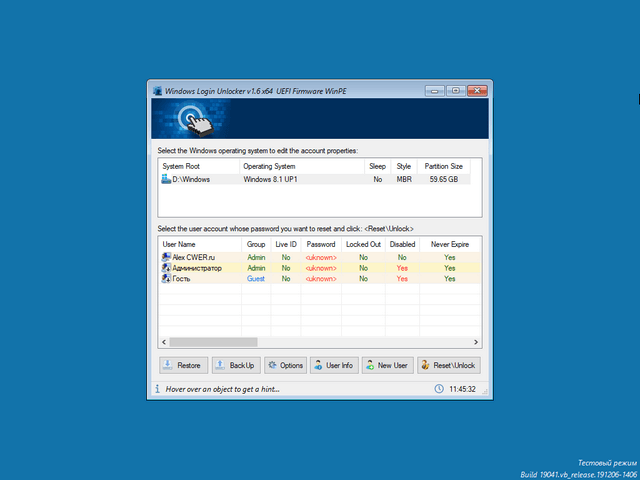Click the D:\Windows drive icon
This screenshot has width=640, height=480.
pos(166,179)
